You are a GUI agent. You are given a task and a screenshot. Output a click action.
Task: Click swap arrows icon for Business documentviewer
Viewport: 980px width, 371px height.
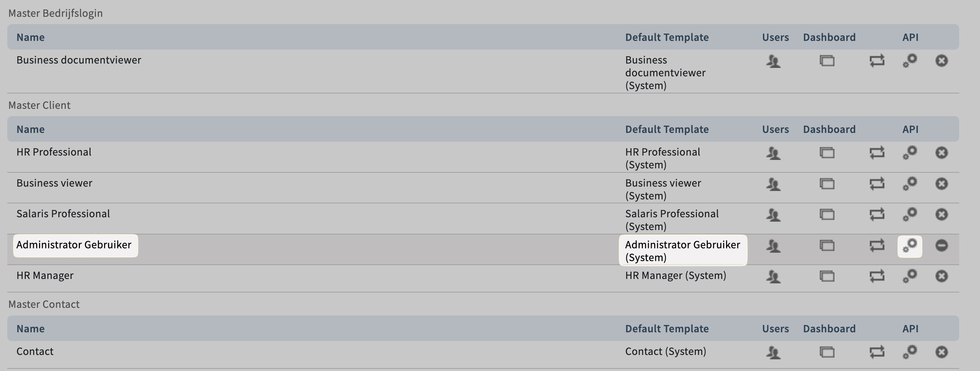[876, 61]
